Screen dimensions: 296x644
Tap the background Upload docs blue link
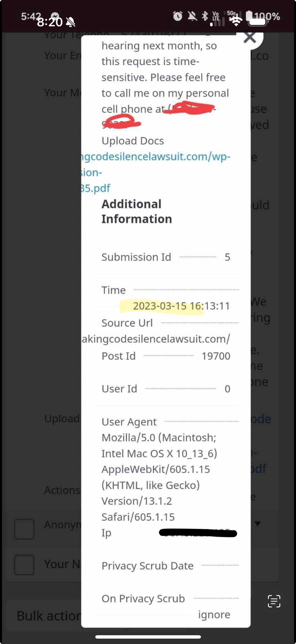[x=260, y=419]
